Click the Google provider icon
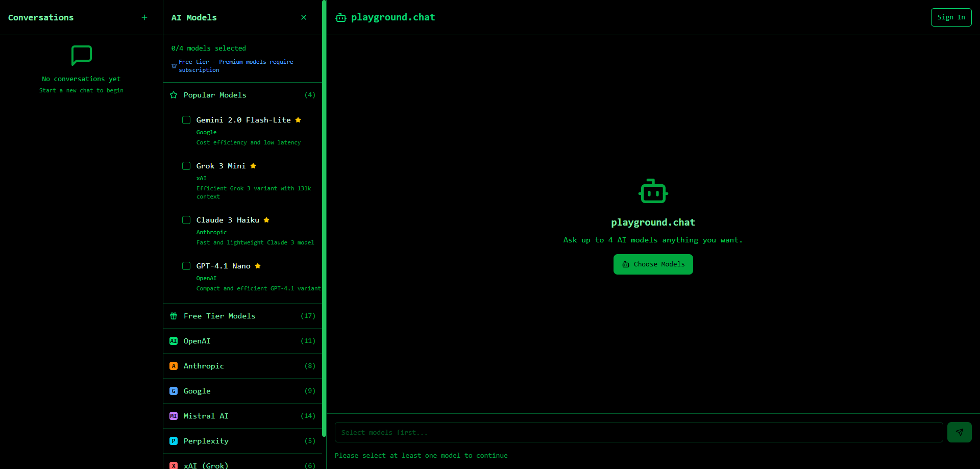This screenshot has width=980, height=469. [174, 391]
